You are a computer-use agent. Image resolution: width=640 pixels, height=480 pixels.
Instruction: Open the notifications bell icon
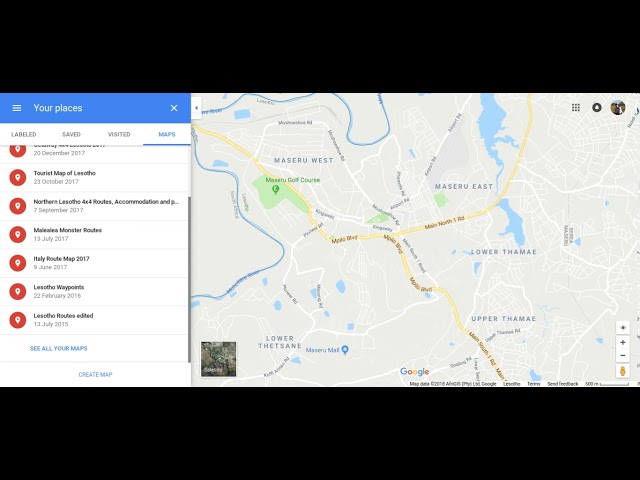point(597,108)
